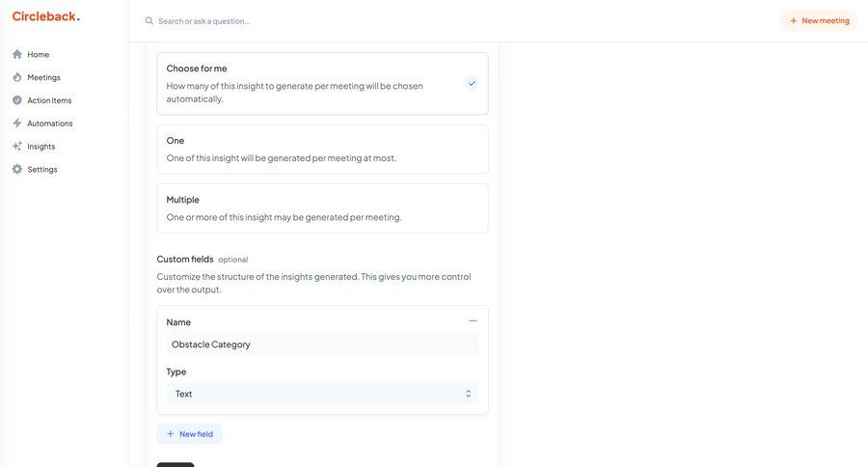The height and width of the screenshot is (467, 868).
Task: Click the Automations lightning bolt icon
Action: pos(17,124)
